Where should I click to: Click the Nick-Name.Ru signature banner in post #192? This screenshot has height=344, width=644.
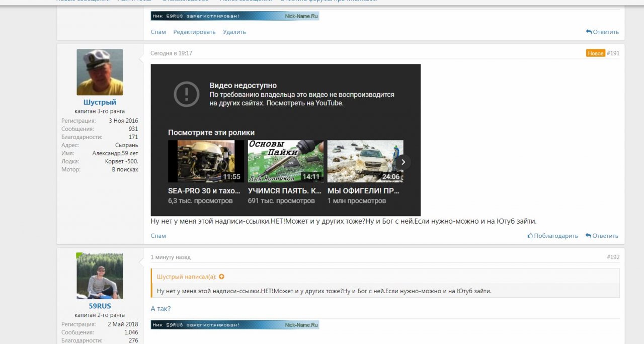pos(234,325)
